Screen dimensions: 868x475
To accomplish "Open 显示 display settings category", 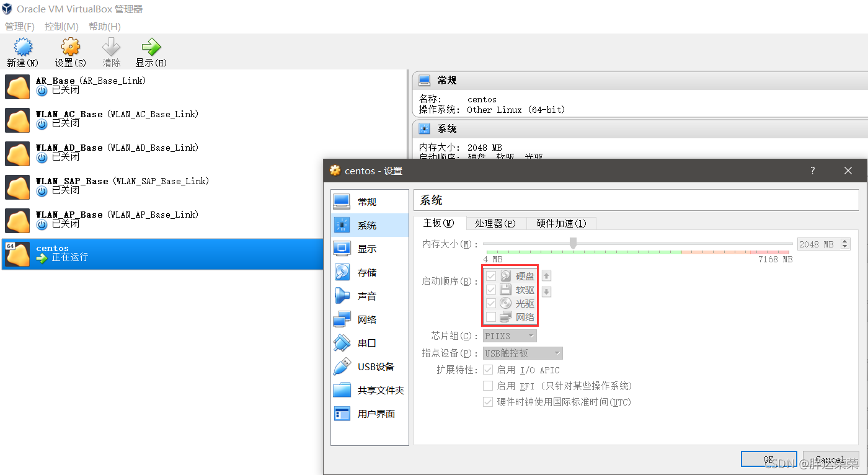I will pos(370,249).
